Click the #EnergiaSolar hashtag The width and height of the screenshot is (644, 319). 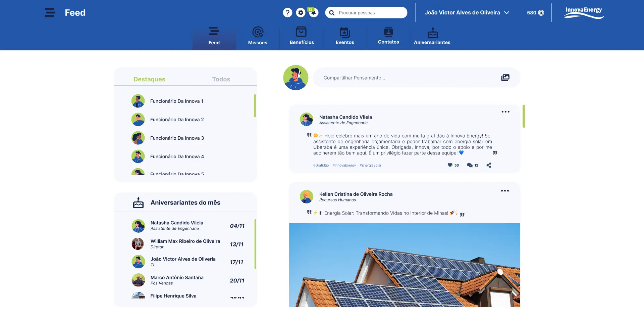[x=370, y=166]
